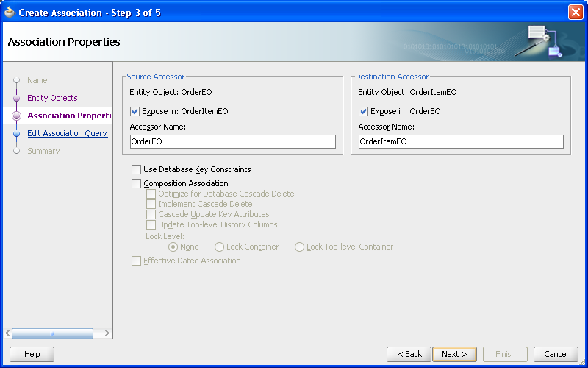The height and width of the screenshot is (368, 588).
Task: Click the steps panel horizontal scrollbar thumb
Action: pos(52,333)
